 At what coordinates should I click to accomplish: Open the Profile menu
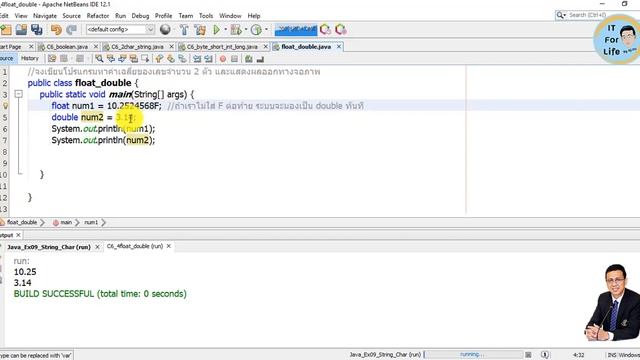pos(163,16)
